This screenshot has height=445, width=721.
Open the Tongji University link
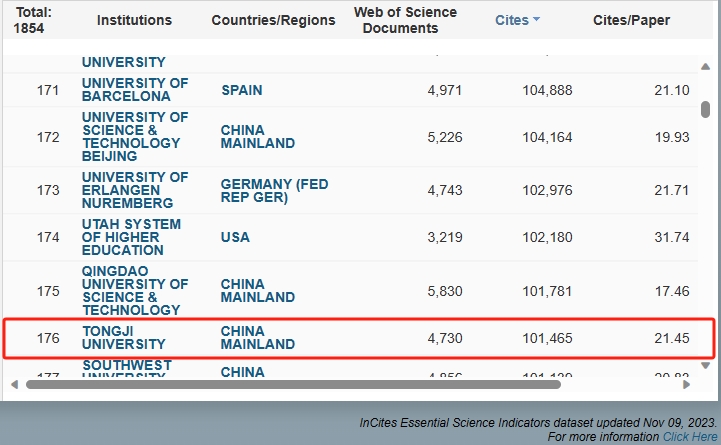click(124, 338)
